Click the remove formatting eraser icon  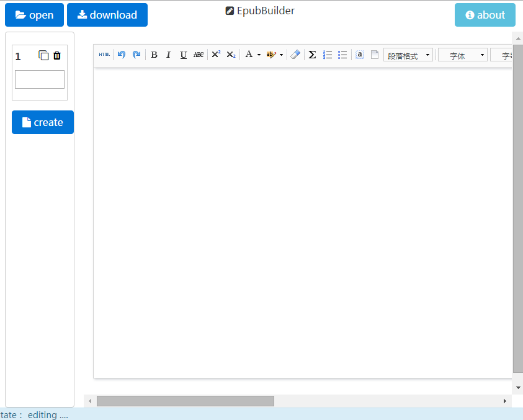(295, 55)
